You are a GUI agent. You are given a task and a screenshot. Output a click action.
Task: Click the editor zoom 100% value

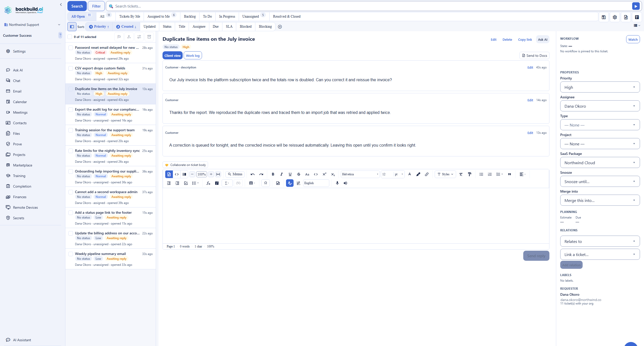pyautogui.click(x=202, y=174)
